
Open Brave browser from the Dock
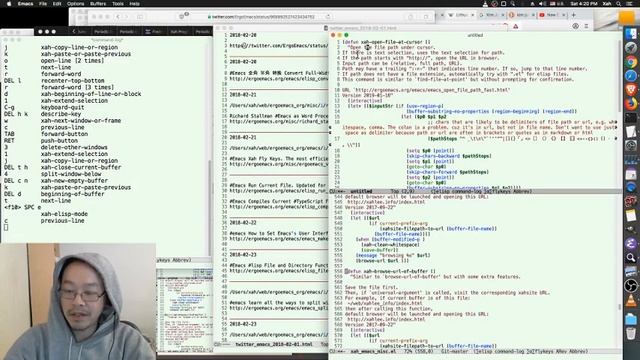coord(631,90)
